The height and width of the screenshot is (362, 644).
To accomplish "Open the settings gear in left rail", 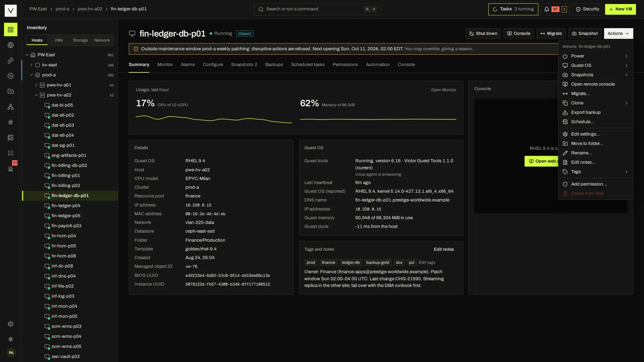I will pyautogui.click(x=10, y=324).
